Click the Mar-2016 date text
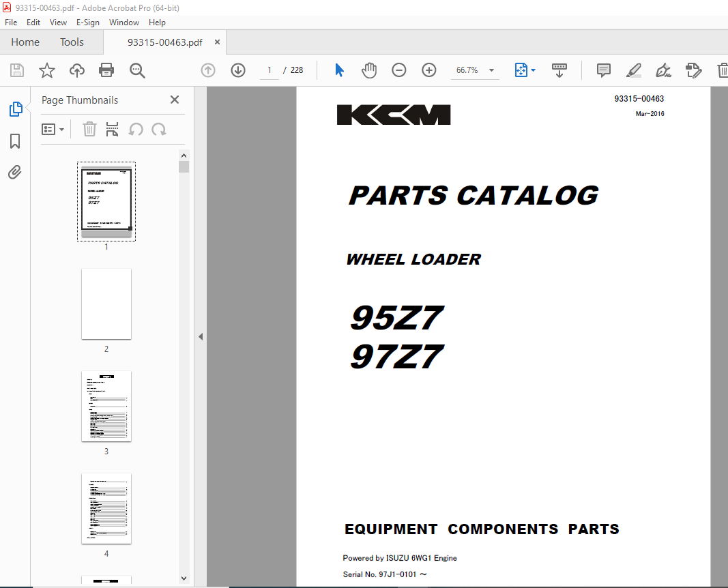The width and height of the screenshot is (728, 588). tap(650, 114)
